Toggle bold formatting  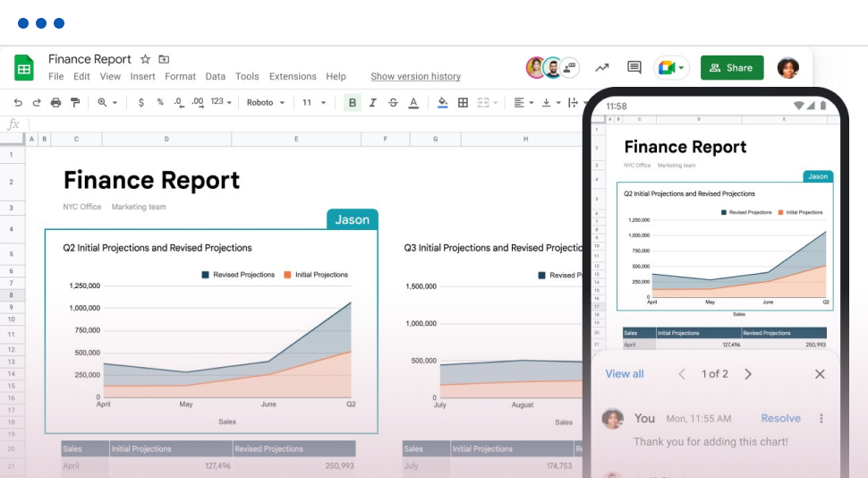pyautogui.click(x=353, y=103)
